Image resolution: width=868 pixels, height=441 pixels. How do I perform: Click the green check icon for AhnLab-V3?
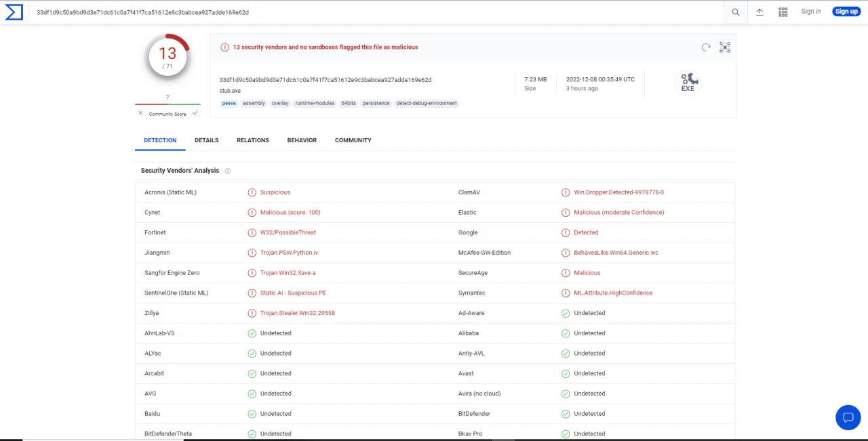(252, 333)
